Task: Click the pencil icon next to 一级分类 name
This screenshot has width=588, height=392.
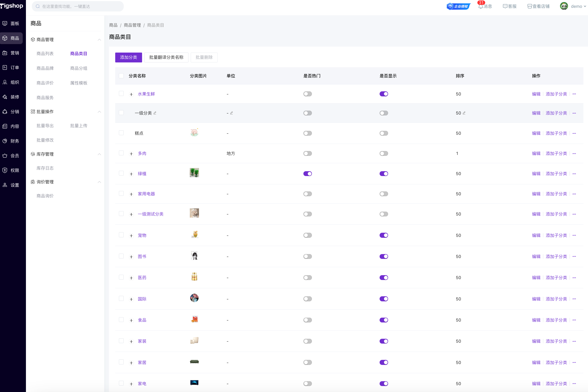Action: pos(155,113)
